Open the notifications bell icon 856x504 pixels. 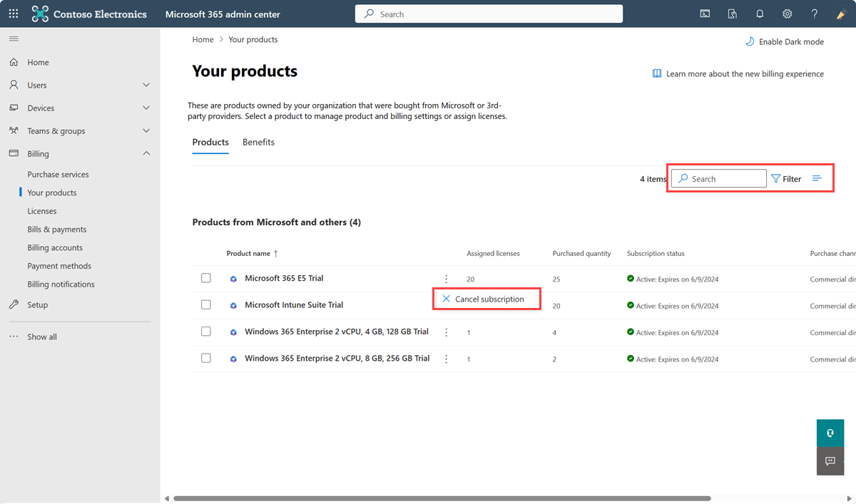click(x=760, y=14)
